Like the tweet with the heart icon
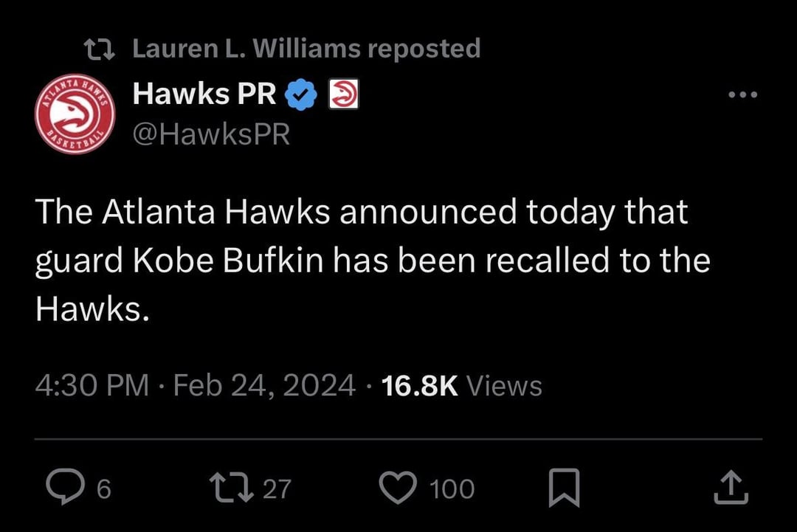The width and height of the screenshot is (797, 532). 398,488
